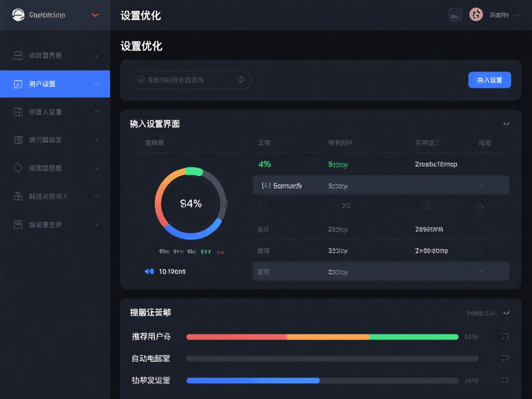Collapse the 搜入设置界面 panel via chevron
The image size is (532, 399).
507,124
